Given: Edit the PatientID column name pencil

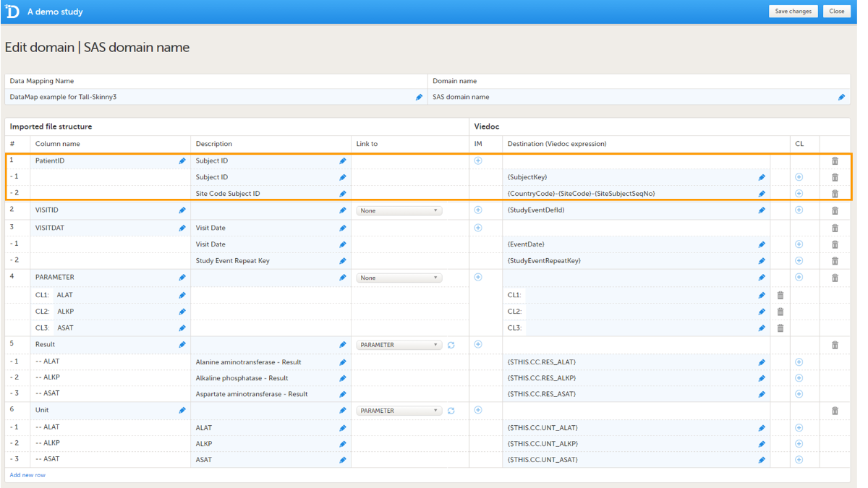Looking at the screenshot, I should coord(182,161).
